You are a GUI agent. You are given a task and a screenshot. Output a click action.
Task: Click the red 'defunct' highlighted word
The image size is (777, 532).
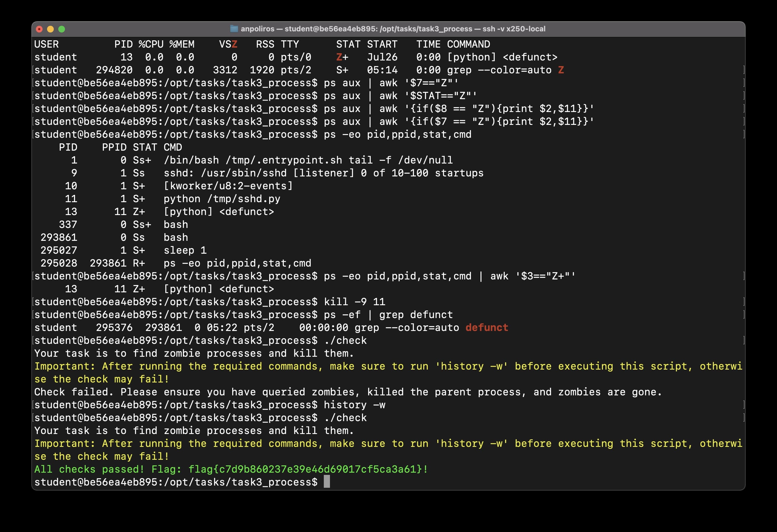[487, 327]
